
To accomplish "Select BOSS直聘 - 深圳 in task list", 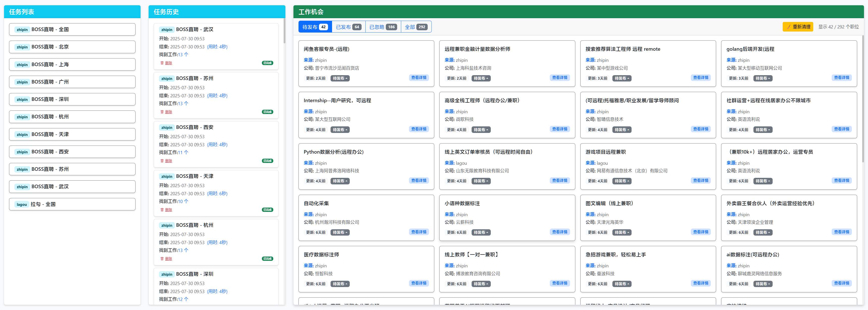I will pyautogui.click(x=72, y=99).
